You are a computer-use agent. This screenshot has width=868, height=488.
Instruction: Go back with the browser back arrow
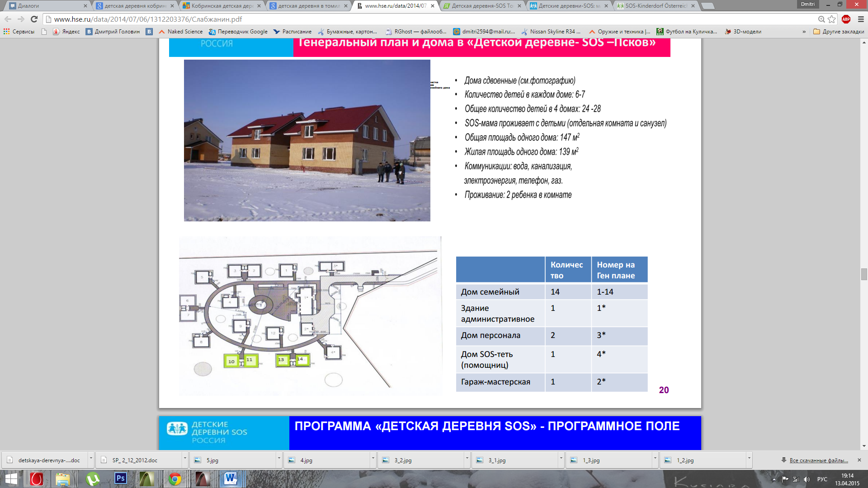point(8,19)
